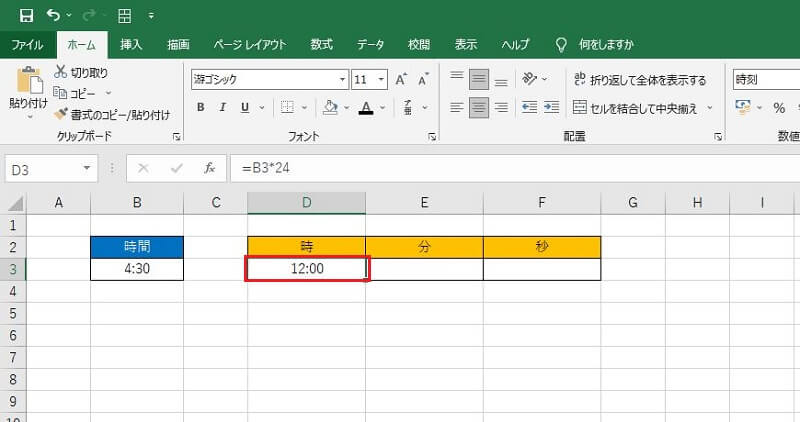Screen dimensions: 800x422
Task: Switch to the 挿入 tab
Action: [131, 45]
